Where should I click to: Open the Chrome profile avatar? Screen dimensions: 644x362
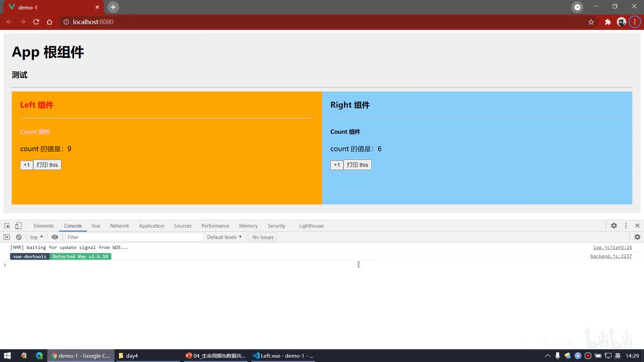(x=621, y=22)
